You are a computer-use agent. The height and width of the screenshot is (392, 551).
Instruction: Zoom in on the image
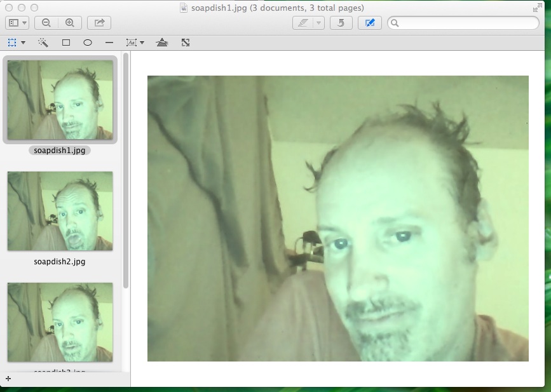click(x=69, y=23)
